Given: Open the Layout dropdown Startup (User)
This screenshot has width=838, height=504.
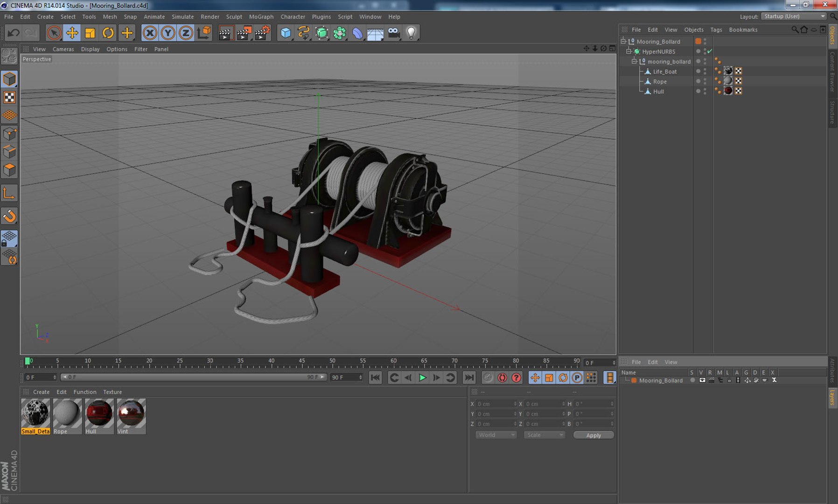Looking at the screenshot, I should point(794,16).
